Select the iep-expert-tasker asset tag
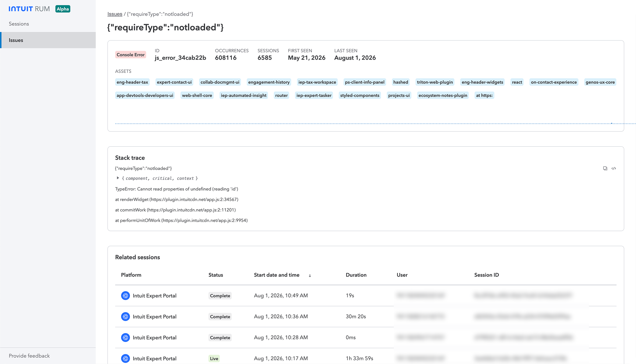 [x=314, y=96]
